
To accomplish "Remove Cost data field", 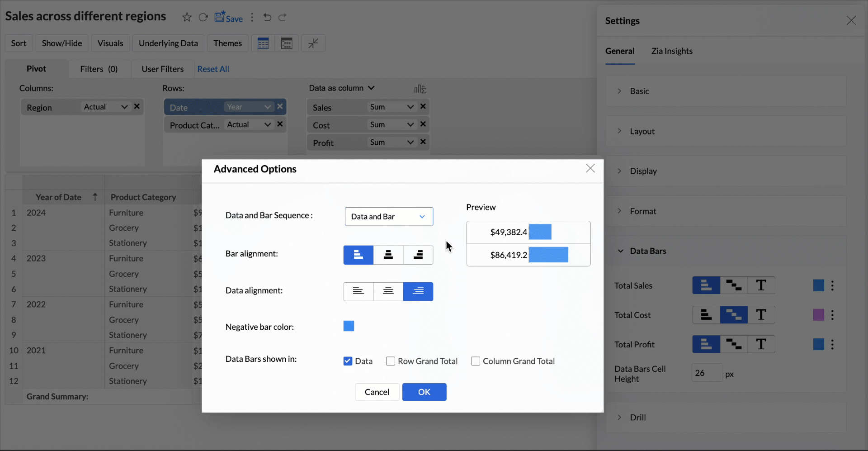I will [423, 124].
